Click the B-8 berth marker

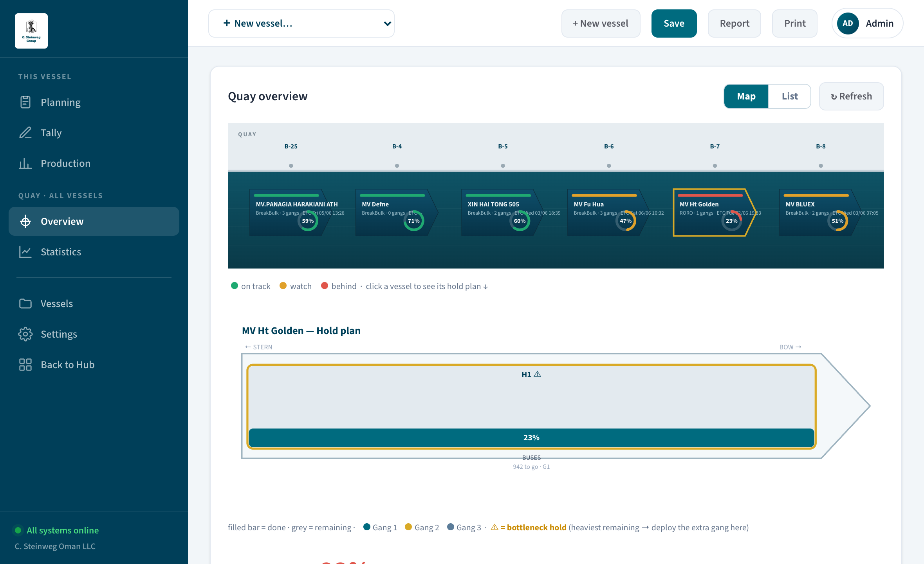pyautogui.click(x=821, y=166)
